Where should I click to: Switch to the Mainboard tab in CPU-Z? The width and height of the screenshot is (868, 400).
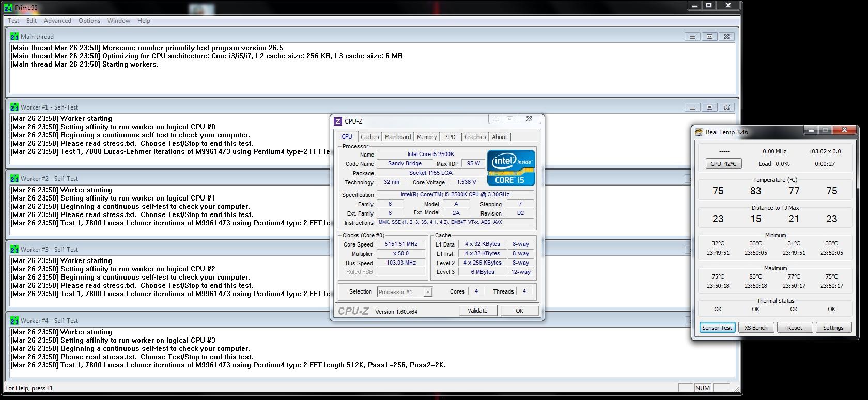pos(398,137)
